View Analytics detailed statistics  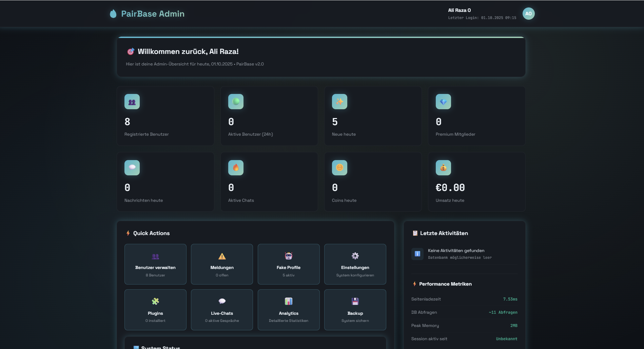289,310
